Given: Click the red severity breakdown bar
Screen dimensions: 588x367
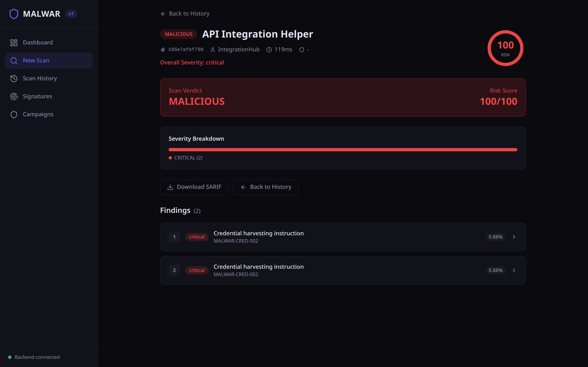Looking at the screenshot, I should click(x=343, y=150).
